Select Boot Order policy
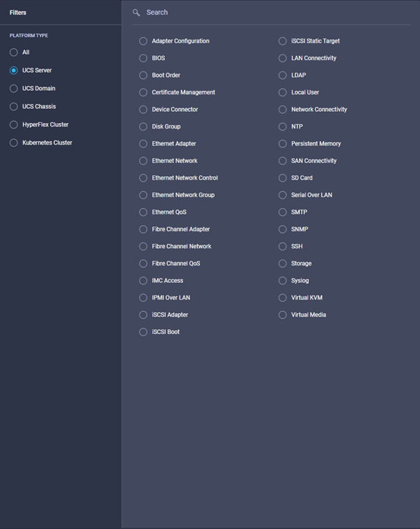 point(143,75)
